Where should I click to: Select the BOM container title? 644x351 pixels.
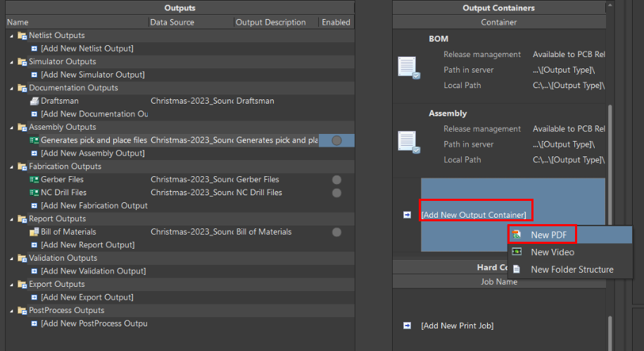[438, 39]
